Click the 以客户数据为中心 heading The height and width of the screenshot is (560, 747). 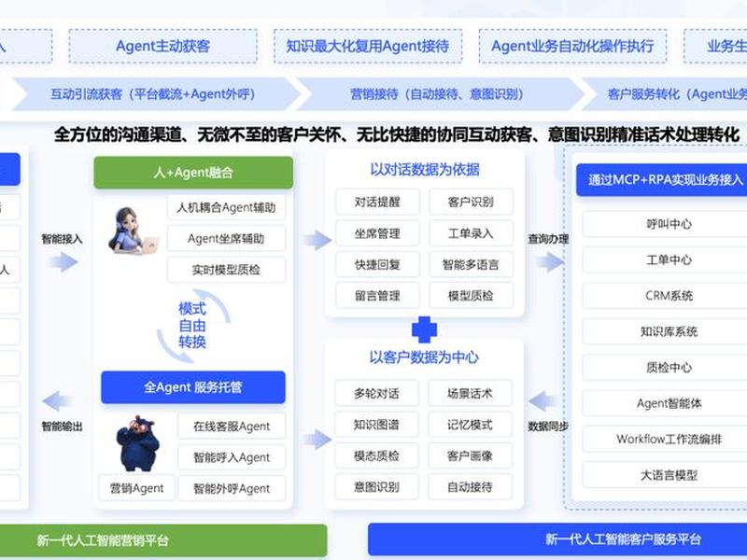(x=424, y=357)
